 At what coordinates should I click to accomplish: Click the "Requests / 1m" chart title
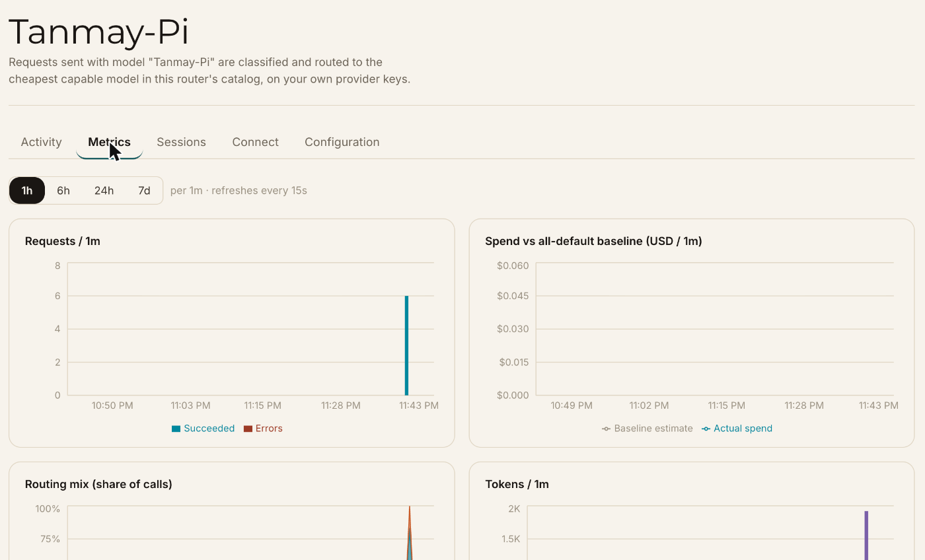click(63, 241)
